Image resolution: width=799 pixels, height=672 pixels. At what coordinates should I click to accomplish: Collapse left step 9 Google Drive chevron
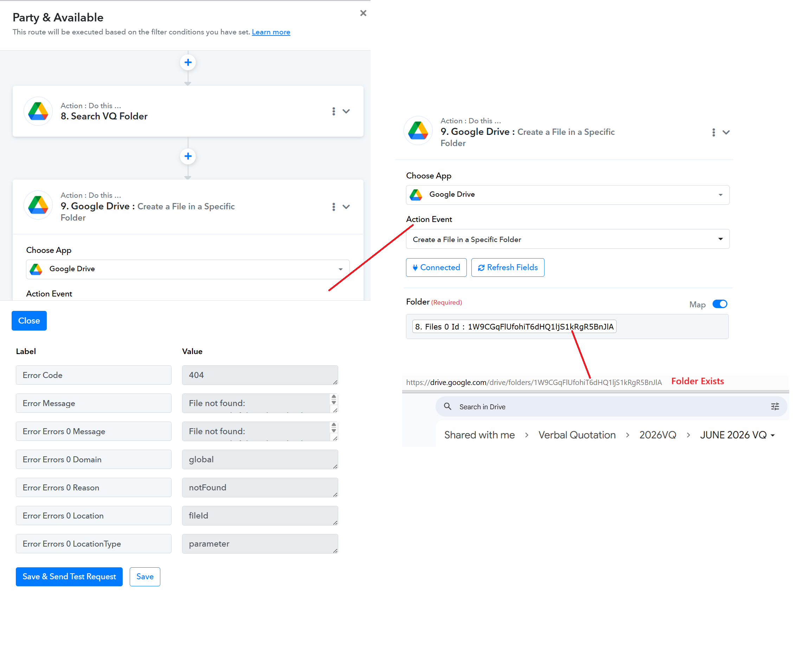coord(346,207)
